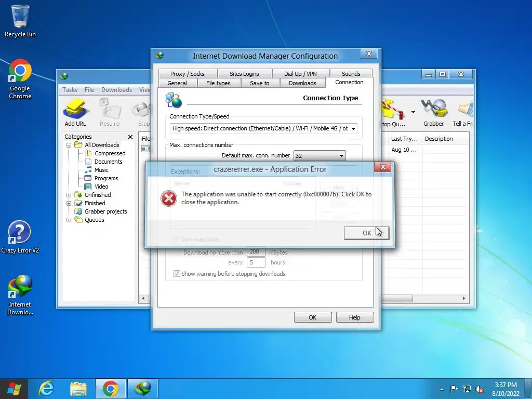Switch to the File types tab
The image size is (532, 399).
click(x=218, y=83)
